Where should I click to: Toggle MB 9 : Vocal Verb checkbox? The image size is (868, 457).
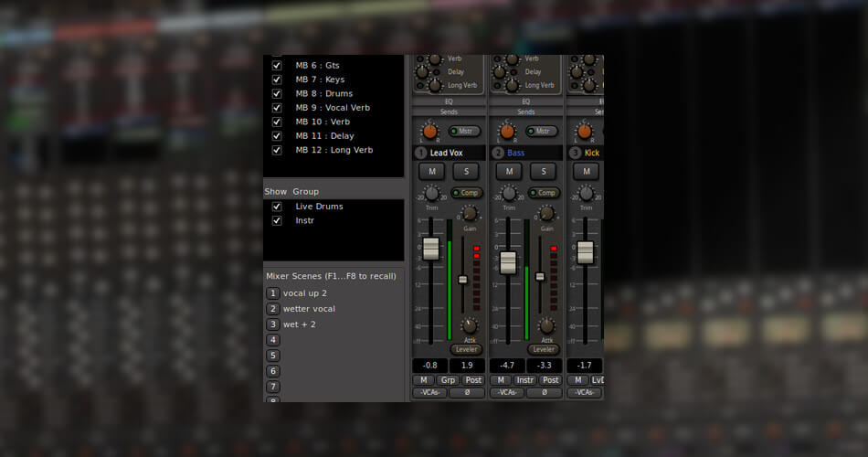click(x=277, y=108)
